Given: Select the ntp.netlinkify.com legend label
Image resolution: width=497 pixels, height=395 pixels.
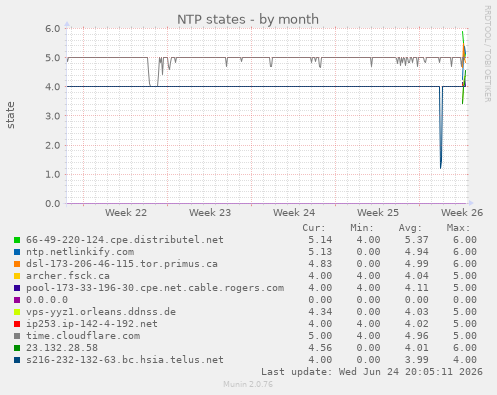Looking at the screenshot, I should (x=80, y=252).
